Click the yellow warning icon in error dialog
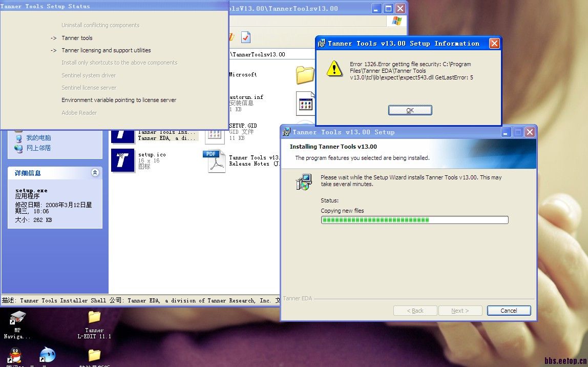The width and height of the screenshot is (588, 367). pos(334,69)
